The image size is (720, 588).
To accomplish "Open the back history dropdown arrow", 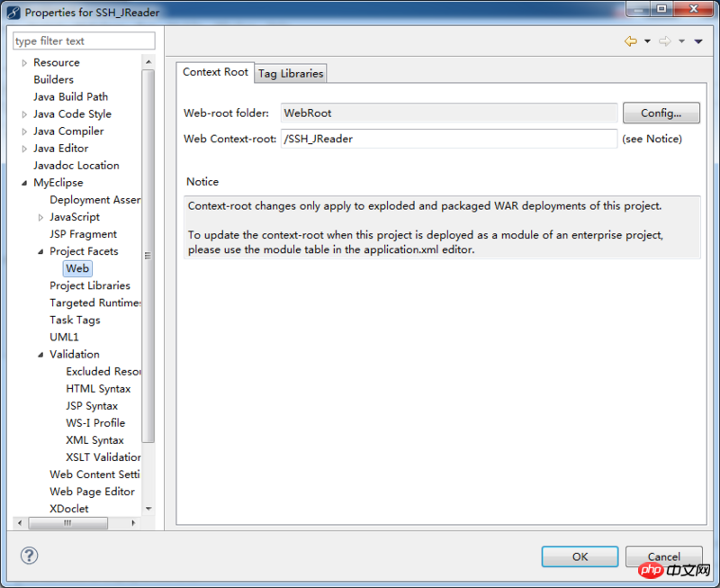I will 647,41.
